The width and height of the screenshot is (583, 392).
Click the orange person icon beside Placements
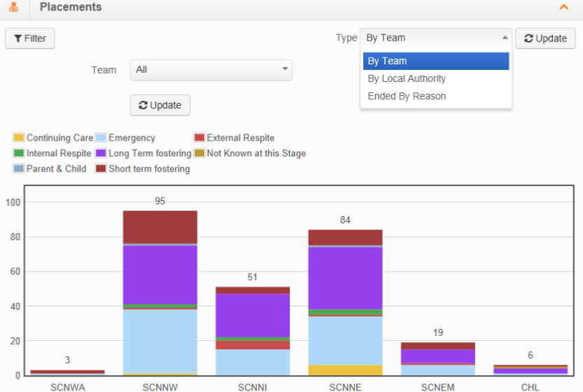14,7
